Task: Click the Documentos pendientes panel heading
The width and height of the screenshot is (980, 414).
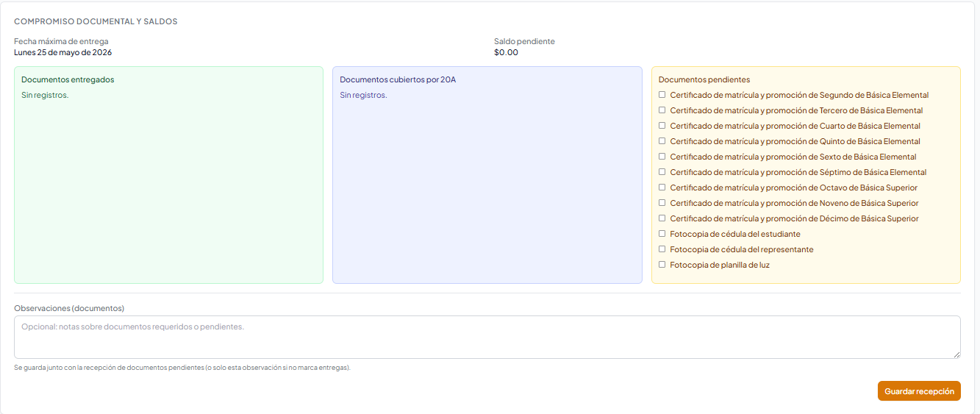Action: click(x=704, y=79)
